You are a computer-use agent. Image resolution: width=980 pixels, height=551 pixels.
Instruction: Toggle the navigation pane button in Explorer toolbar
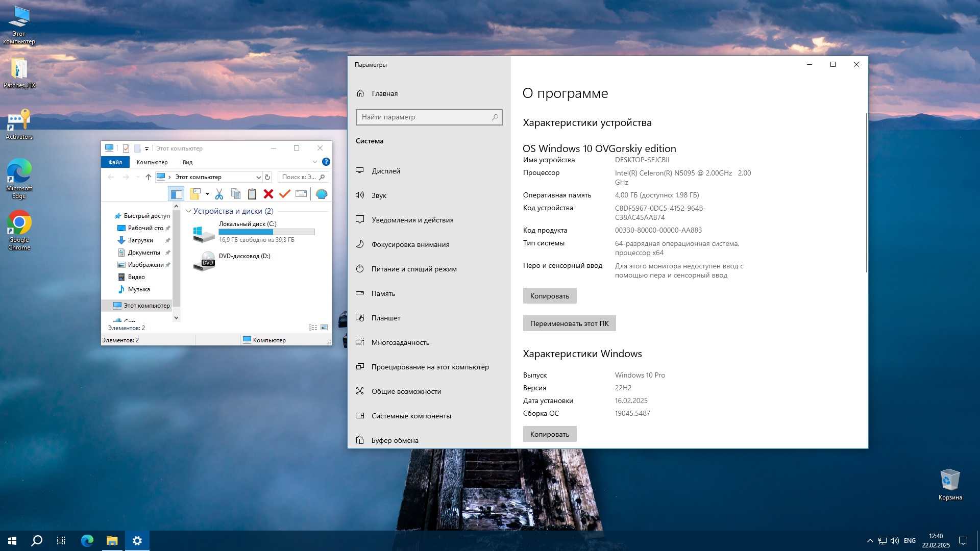point(176,194)
